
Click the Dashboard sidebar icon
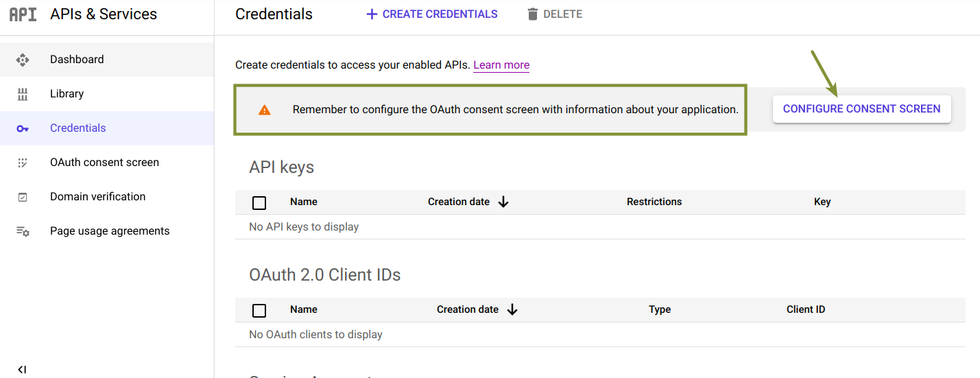23,60
